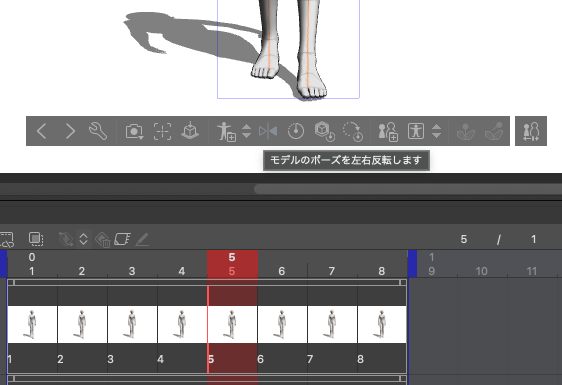Click the current frame number field showing 5
Viewport: 562px width, 385px height.
[463, 239]
